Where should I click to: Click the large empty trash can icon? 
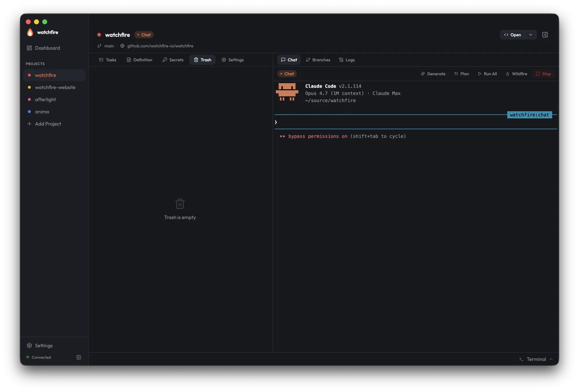pyautogui.click(x=180, y=204)
